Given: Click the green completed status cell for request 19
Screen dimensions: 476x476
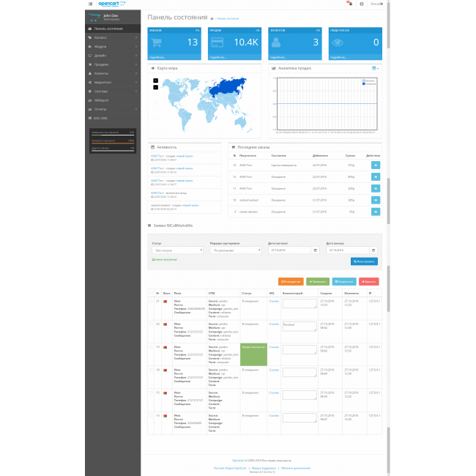Looking at the screenshot, I should coord(253,354).
